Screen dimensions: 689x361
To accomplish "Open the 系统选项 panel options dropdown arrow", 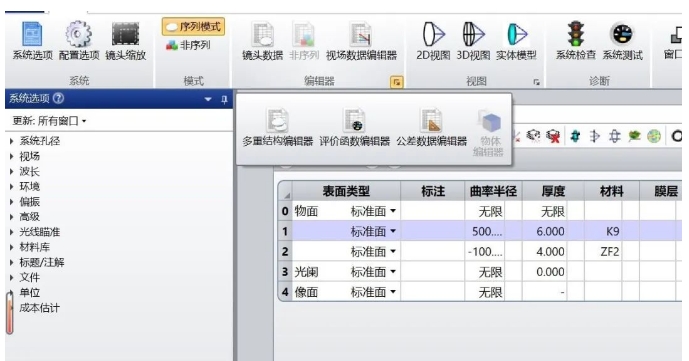I will [x=208, y=100].
